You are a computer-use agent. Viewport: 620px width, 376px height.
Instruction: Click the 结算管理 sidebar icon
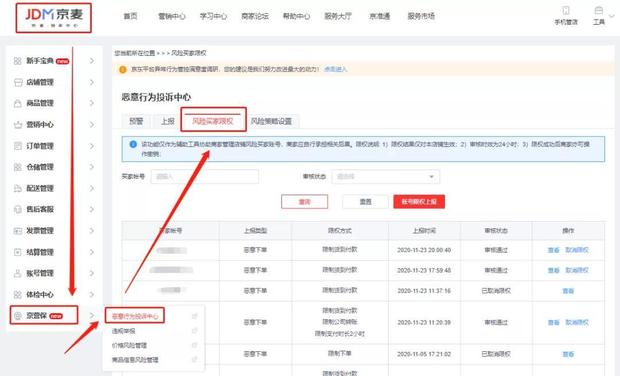[x=17, y=252]
